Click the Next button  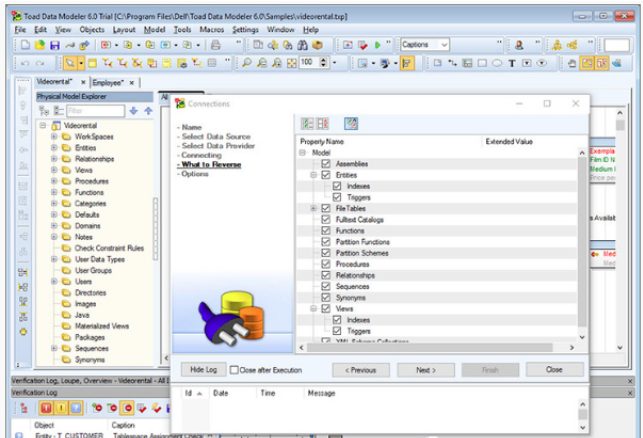(426, 370)
